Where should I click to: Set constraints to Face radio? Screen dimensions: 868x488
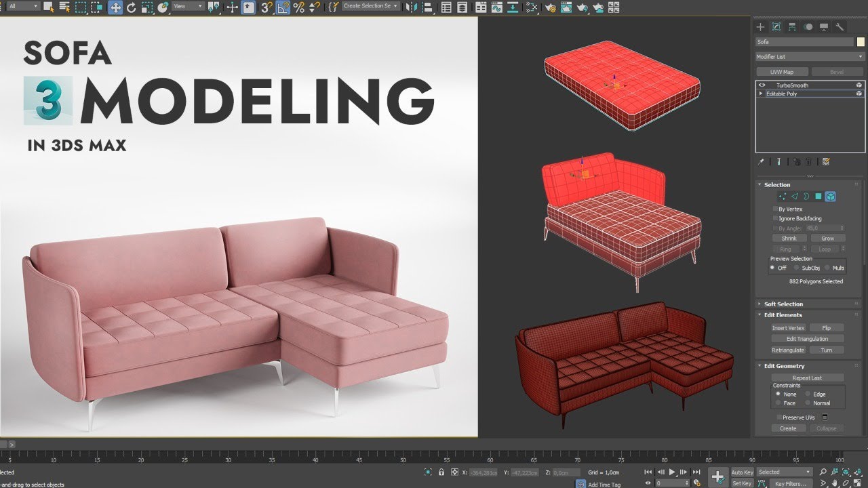(778, 403)
